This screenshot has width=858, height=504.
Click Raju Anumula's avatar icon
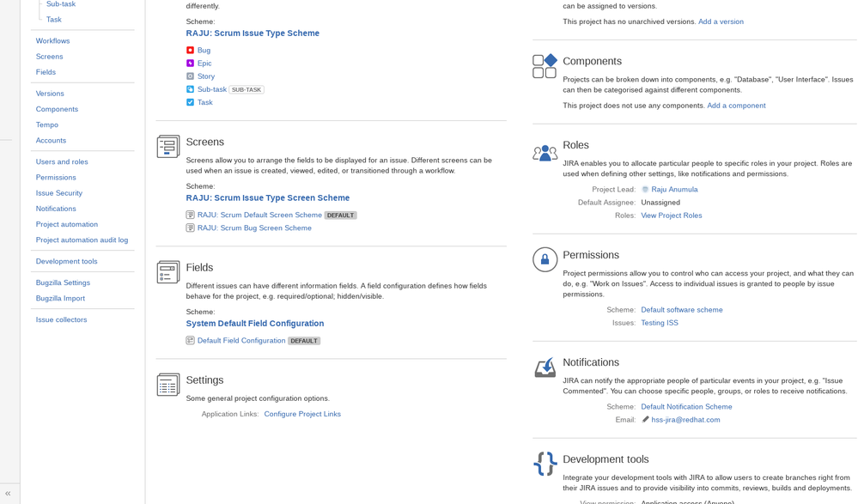[645, 190]
